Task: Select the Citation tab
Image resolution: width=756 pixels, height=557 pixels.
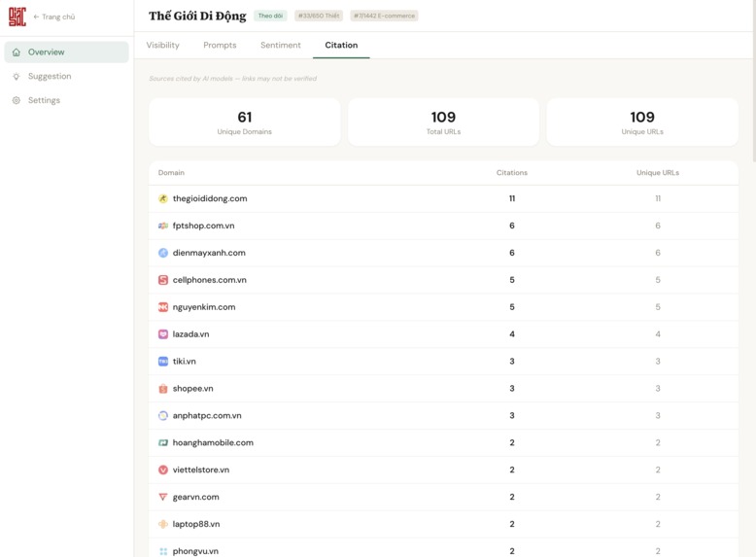Action: pos(341,45)
